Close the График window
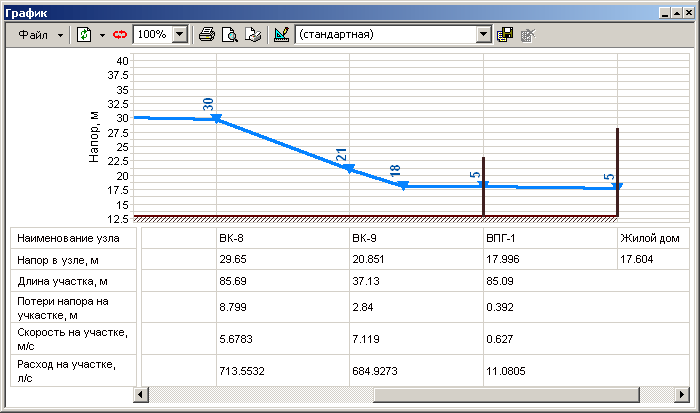 coord(685,8)
